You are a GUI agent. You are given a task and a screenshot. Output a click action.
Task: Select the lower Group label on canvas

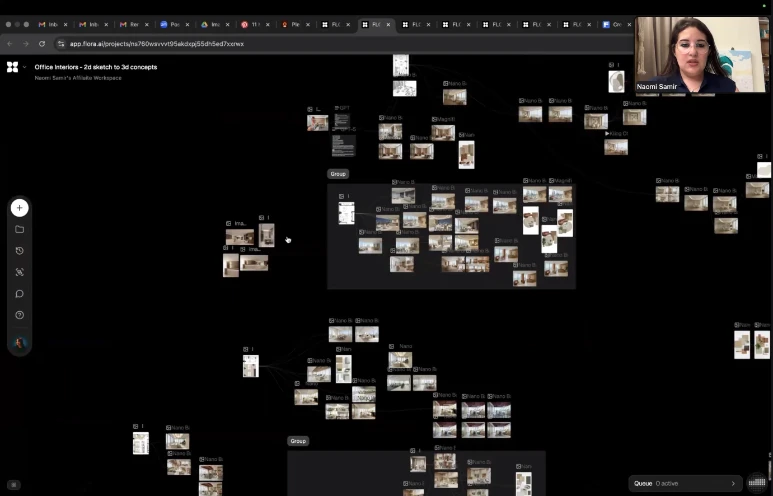pyautogui.click(x=298, y=441)
